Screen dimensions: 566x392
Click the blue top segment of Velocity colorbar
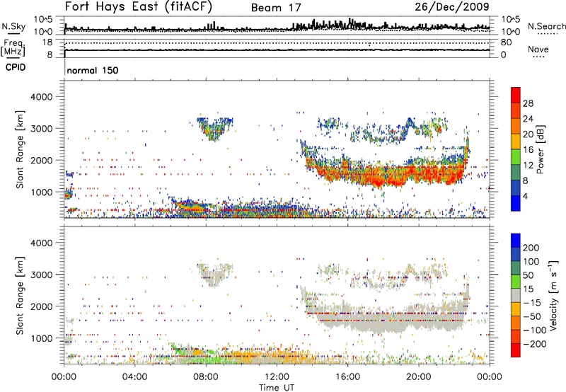pos(516,241)
